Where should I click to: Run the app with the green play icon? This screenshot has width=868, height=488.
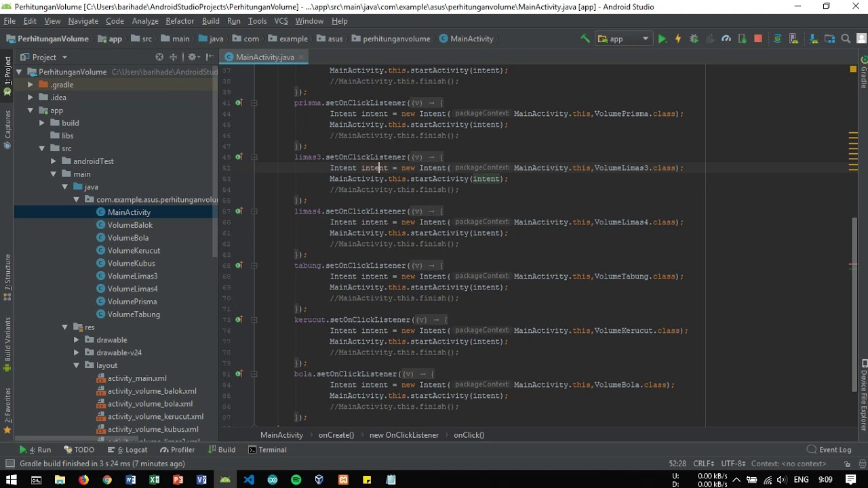tap(662, 39)
